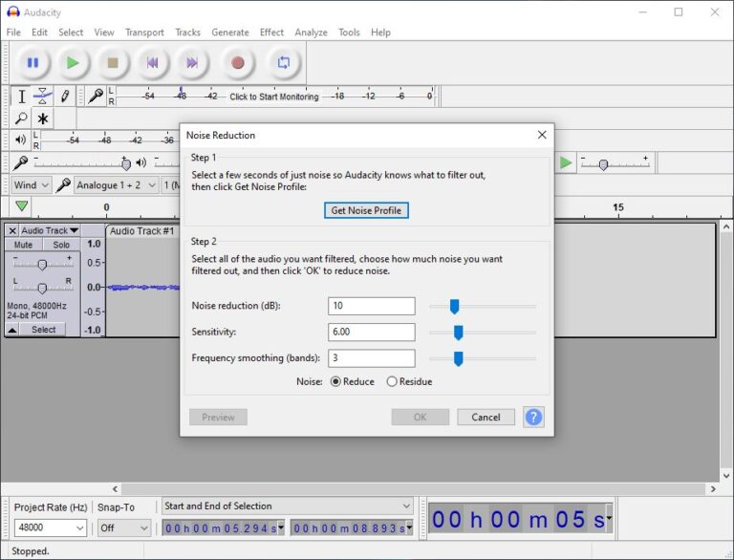Viewport: 734px width, 560px height.
Task: Click the Play-at-speed green button
Action: click(566, 162)
